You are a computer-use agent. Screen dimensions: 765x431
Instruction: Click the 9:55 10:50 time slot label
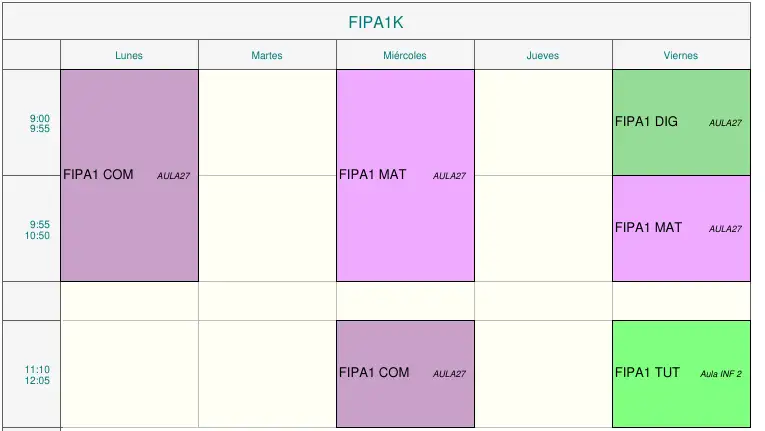click(38, 230)
